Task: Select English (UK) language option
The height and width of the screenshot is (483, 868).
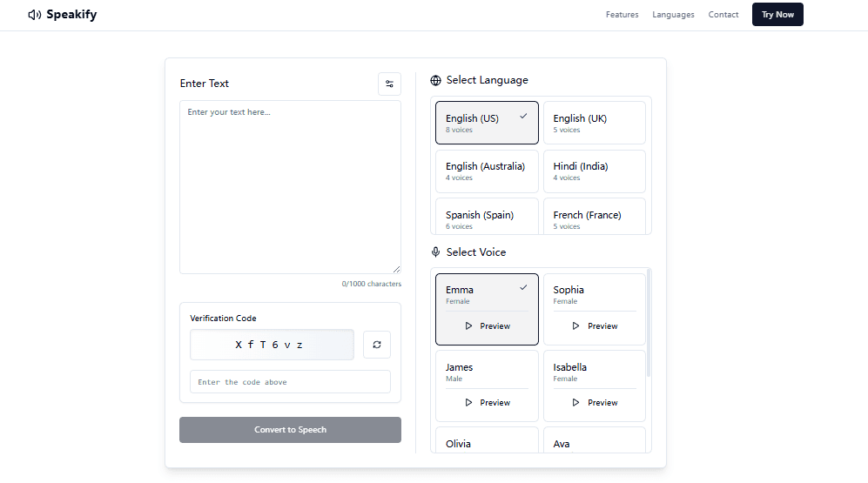Action: (594, 123)
